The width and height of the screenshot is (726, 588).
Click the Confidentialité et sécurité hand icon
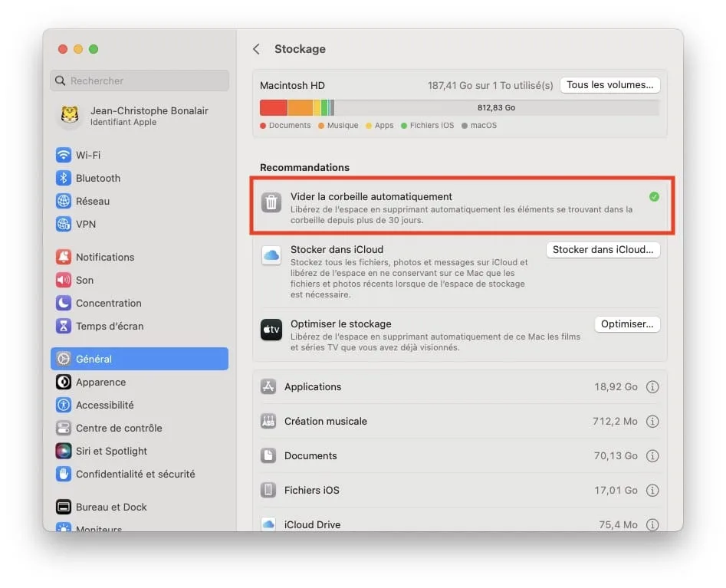pyautogui.click(x=64, y=474)
